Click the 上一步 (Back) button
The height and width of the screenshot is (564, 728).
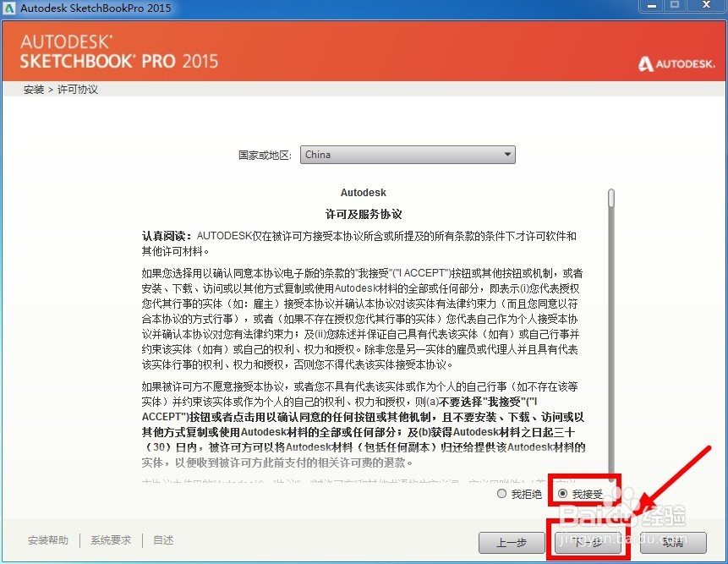point(512,542)
